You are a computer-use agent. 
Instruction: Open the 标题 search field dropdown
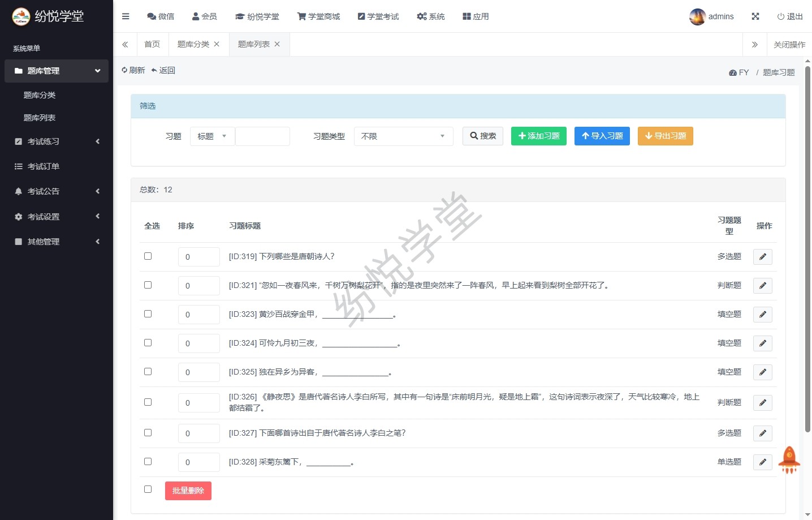(212, 136)
